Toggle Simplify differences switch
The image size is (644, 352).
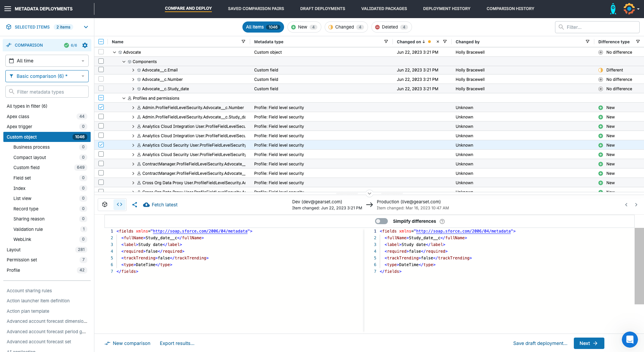click(x=381, y=221)
